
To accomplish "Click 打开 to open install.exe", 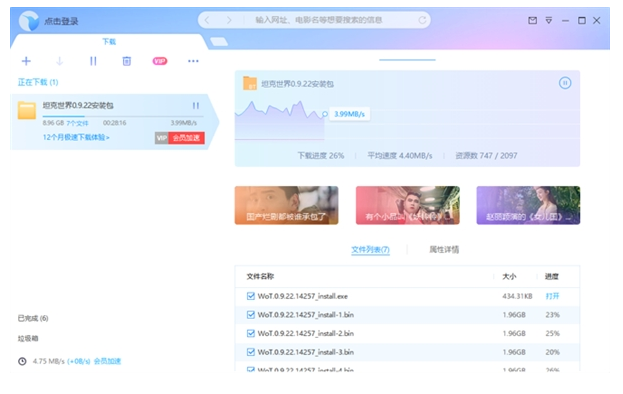I will click(552, 296).
